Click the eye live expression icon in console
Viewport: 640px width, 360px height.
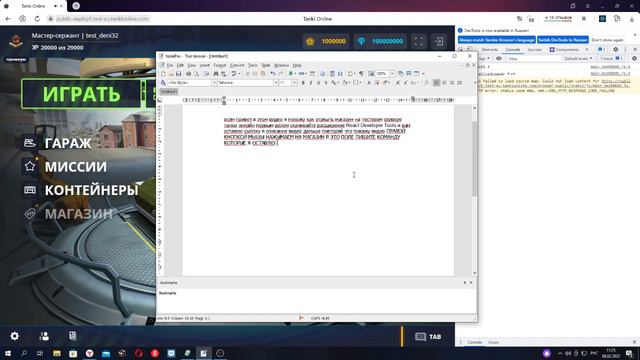(x=499, y=59)
